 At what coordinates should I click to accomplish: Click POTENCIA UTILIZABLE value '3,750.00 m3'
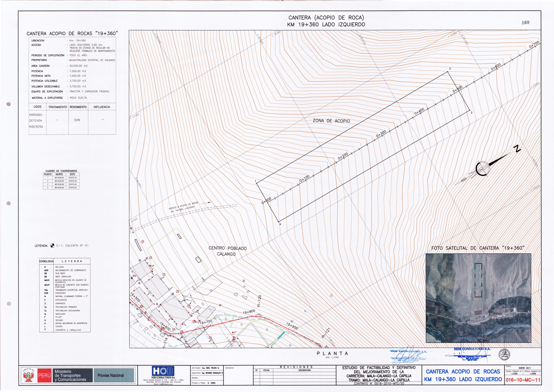(78, 81)
